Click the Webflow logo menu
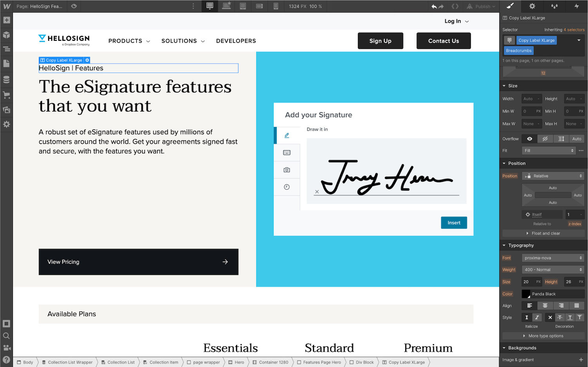This screenshot has height=367, width=588. tap(7, 6)
